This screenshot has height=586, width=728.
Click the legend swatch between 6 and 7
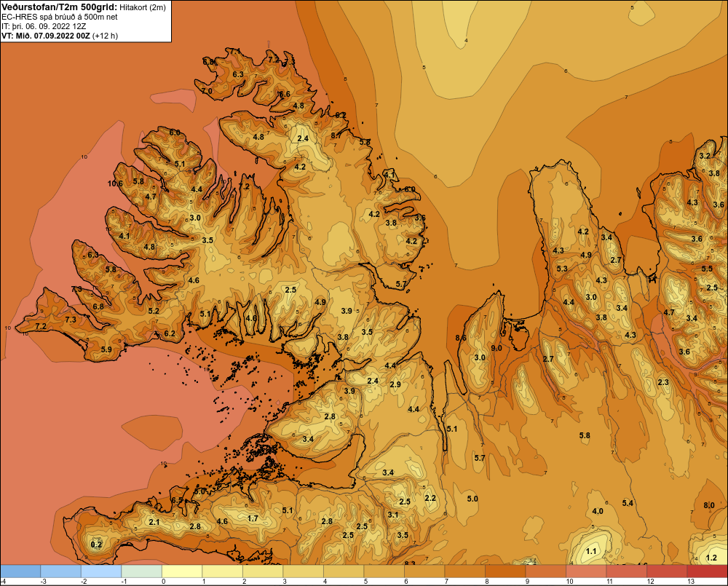[424, 571]
